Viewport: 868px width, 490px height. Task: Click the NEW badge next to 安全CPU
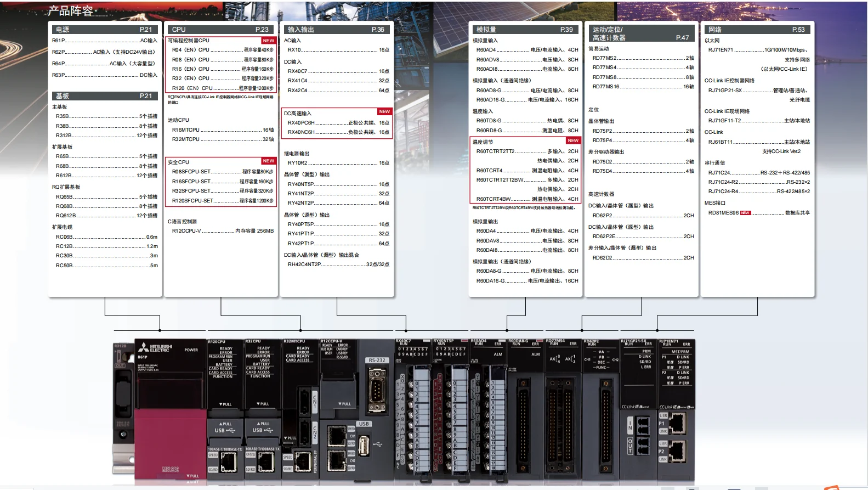click(268, 161)
